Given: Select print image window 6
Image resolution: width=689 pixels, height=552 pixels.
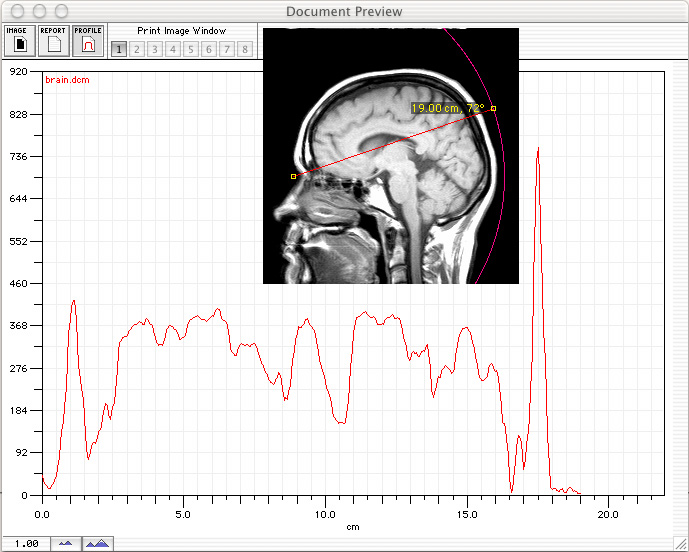Looking at the screenshot, I should (209, 49).
